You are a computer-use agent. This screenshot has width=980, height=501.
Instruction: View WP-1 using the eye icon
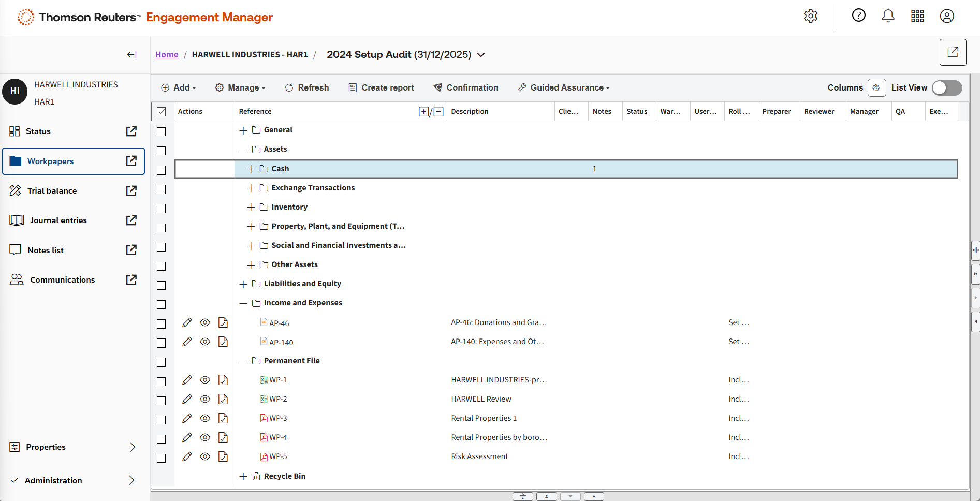205,380
